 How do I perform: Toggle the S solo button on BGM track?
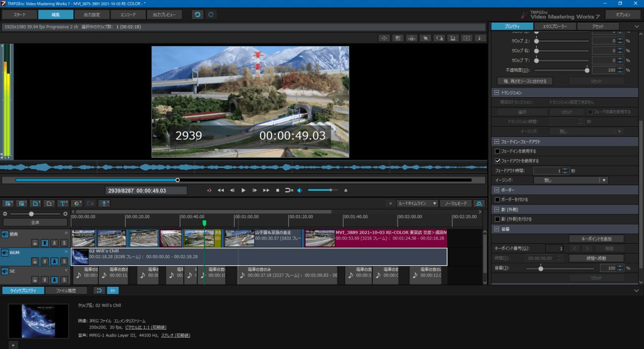click(x=64, y=261)
